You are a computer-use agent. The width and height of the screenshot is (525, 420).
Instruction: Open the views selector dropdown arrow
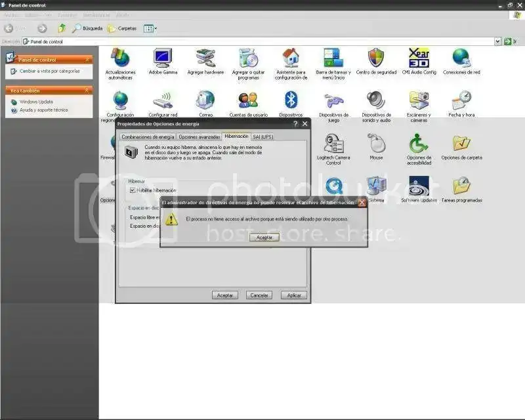point(154,28)
